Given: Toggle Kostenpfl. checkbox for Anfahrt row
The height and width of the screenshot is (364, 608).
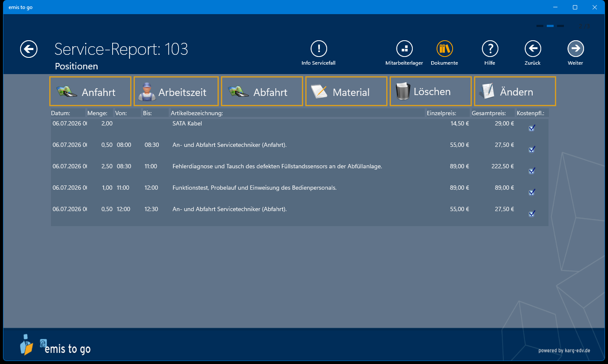Looking at the screenshot, I should 532,149.
